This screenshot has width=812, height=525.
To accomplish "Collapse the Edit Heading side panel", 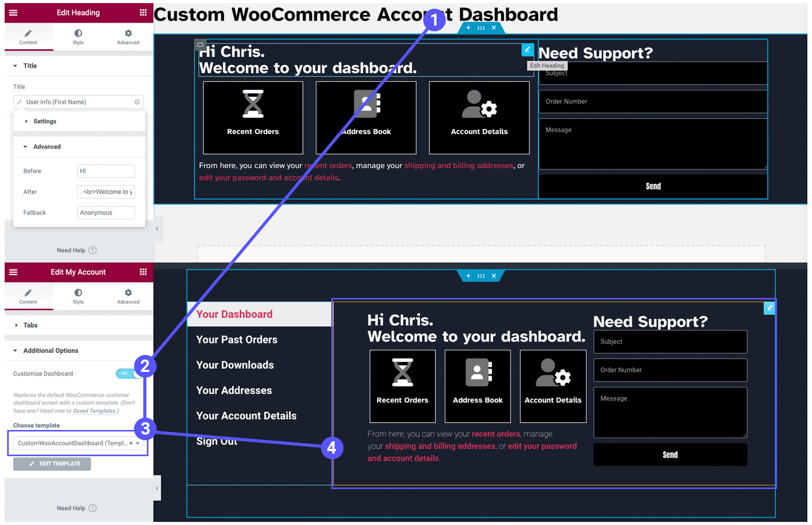I will click(x=157, y=229).
